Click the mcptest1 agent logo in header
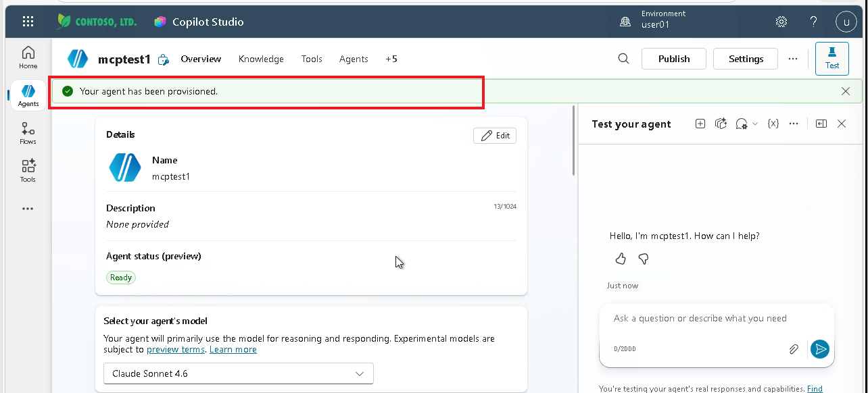 tap(78, 59)
